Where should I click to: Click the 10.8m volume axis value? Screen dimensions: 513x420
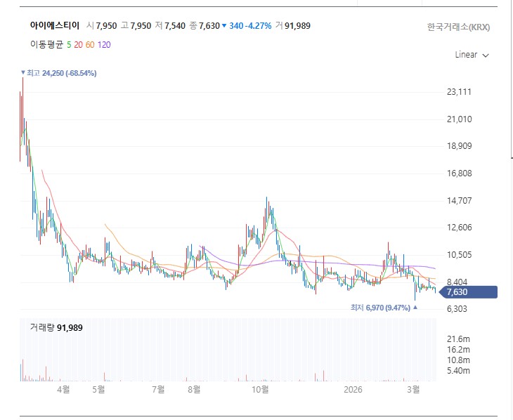458,360
